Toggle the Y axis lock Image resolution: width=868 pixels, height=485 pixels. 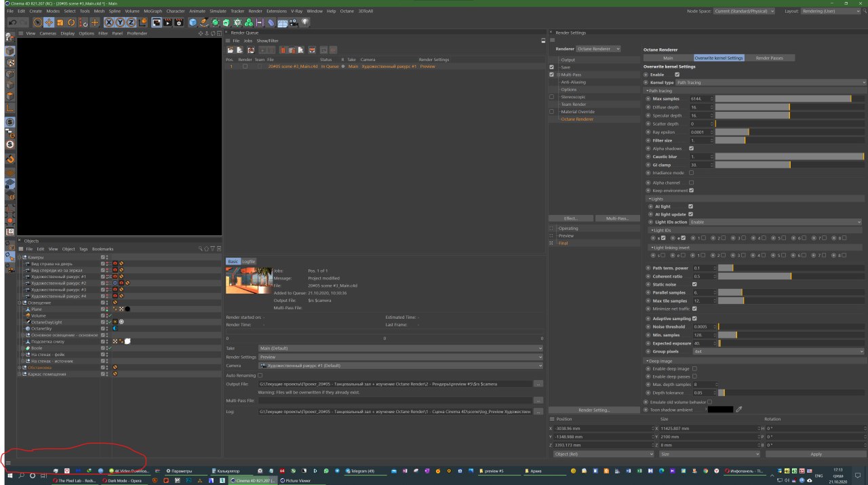[x=120, y=22]
